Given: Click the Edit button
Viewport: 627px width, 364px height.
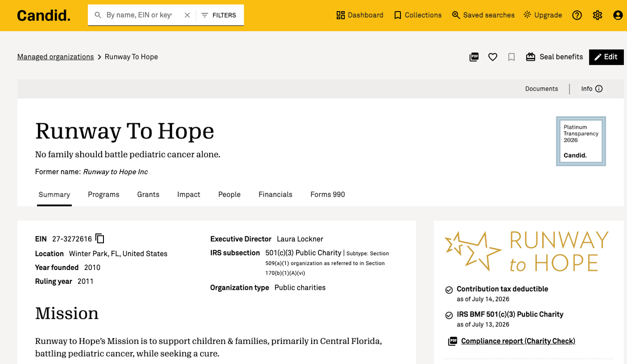Looking at the screenshot, I should pos(606,57).
